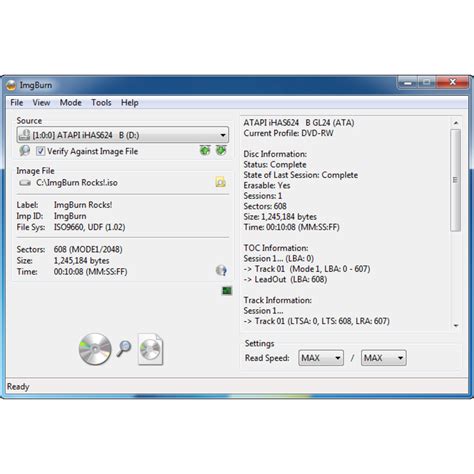Open the Tools menu
The image size is (474, 474).
click(101, 103)
